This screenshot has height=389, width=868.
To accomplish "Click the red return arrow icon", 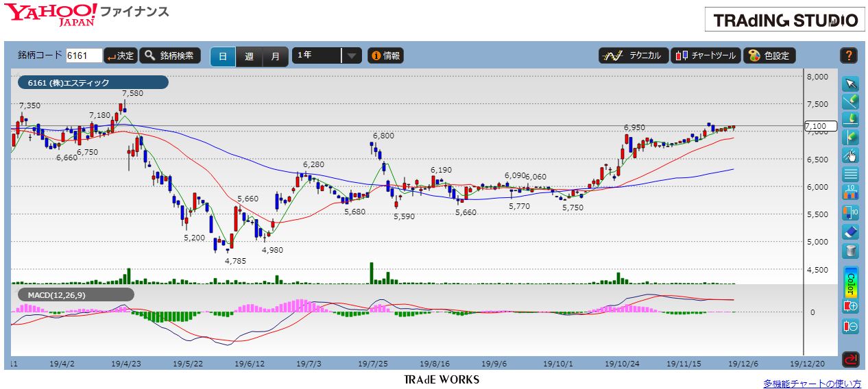I will [850, 358].
